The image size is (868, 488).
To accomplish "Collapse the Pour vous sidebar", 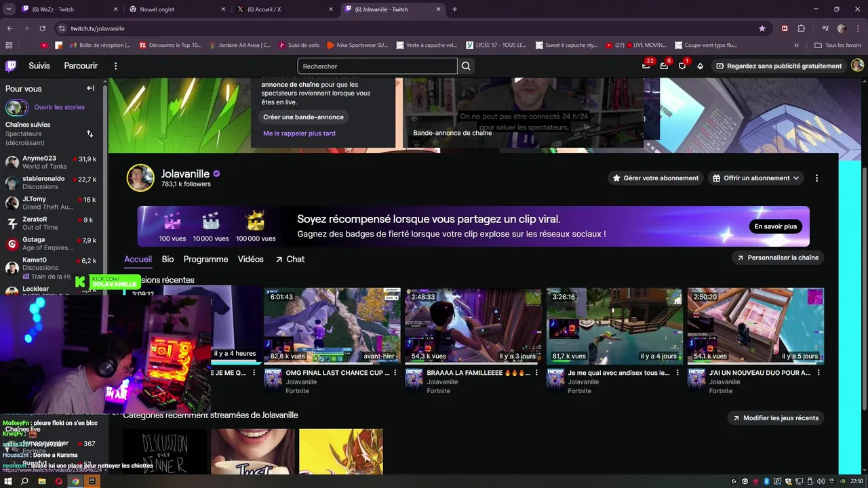I will click(x=90, y=88).
